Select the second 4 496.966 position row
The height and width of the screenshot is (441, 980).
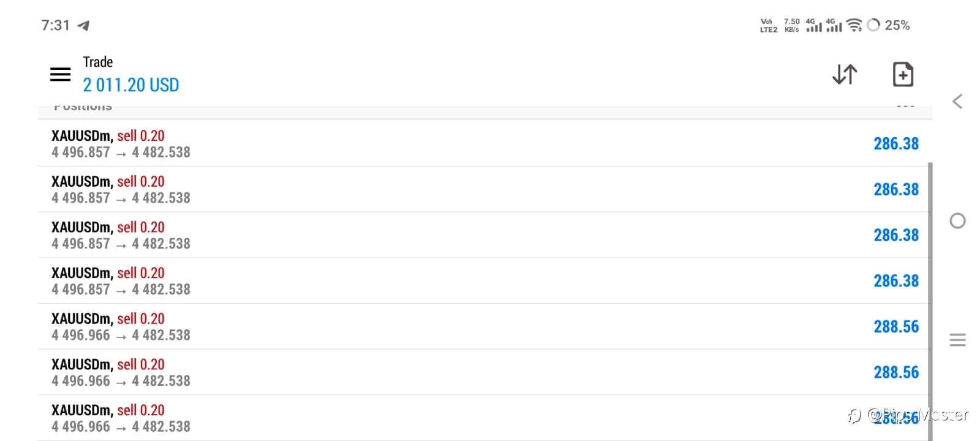(484, 372)
